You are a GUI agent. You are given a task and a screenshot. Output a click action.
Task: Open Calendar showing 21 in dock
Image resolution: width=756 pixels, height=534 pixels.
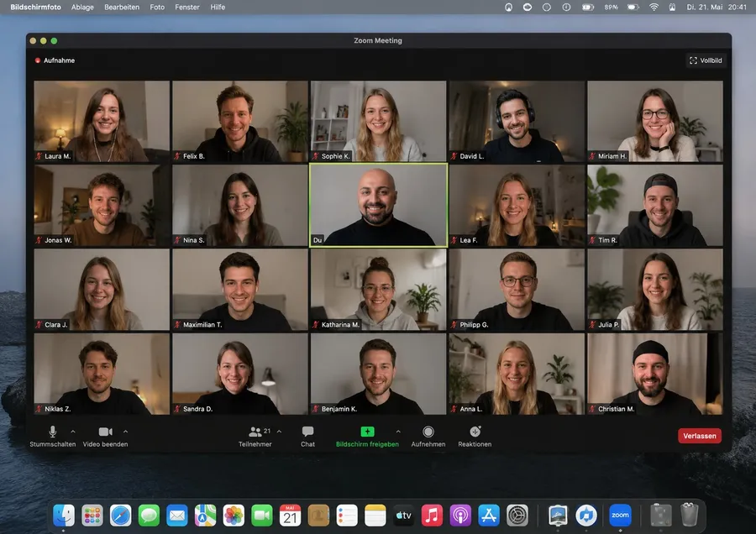291,516
